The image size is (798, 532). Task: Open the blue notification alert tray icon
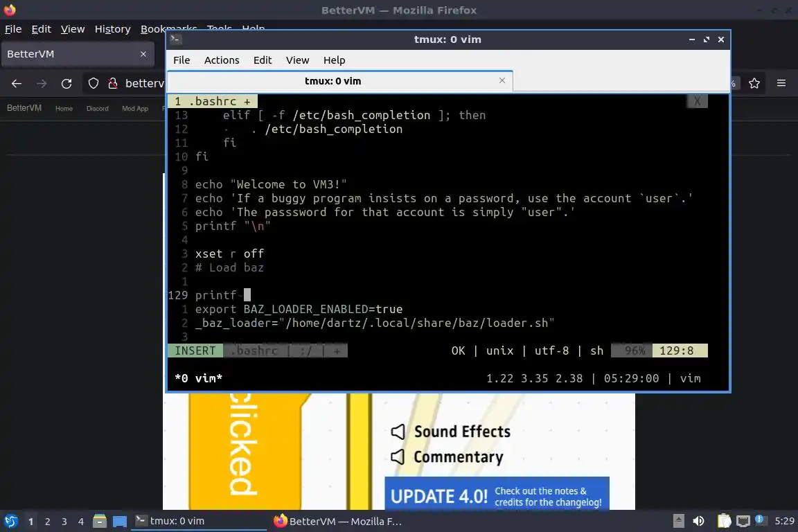[759, 520]
